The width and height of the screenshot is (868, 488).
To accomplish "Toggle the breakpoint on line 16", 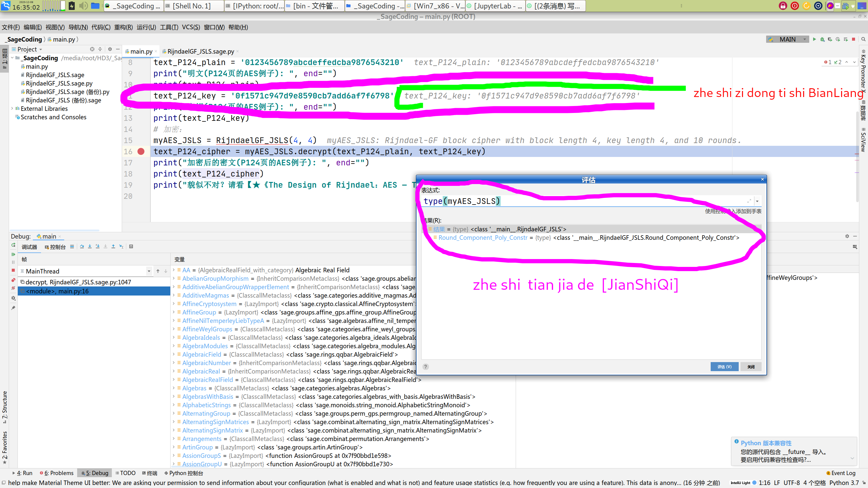I will coord(141,152).
